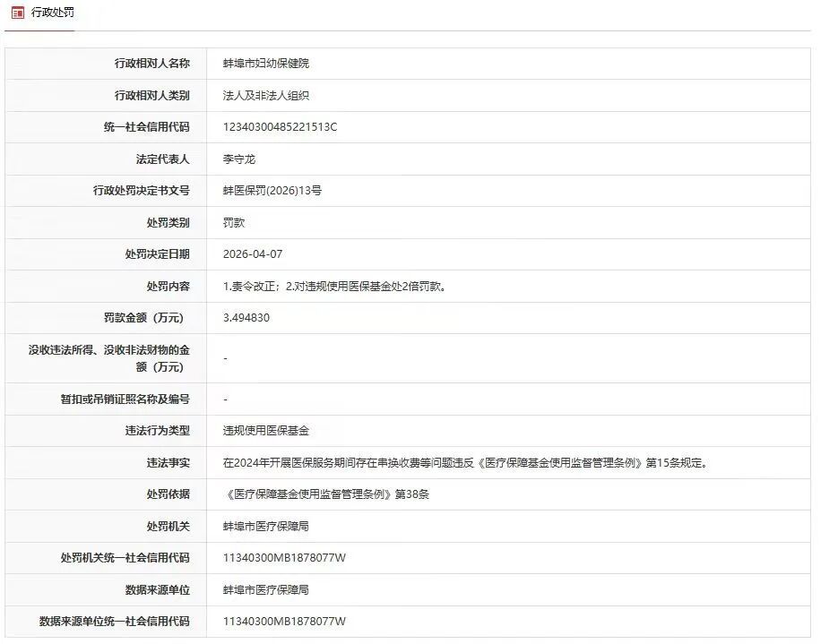Select the entity name 蚌埠市妇幼保健院

tap(265, 64)
